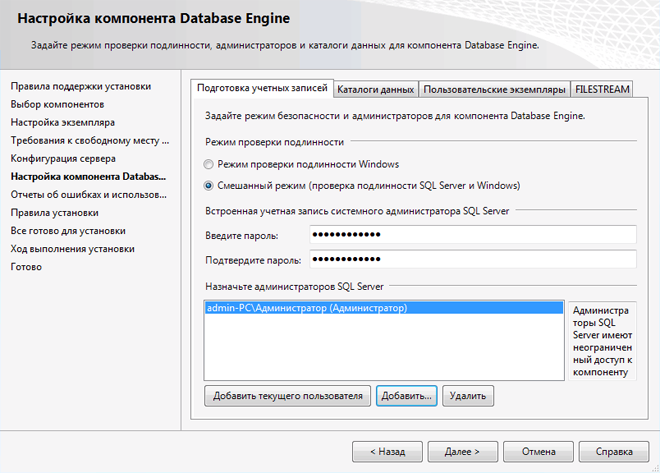Select admin-PC\Администратор in administrators list
This screenshot has width=660, height=473.
tap(306, 308)
